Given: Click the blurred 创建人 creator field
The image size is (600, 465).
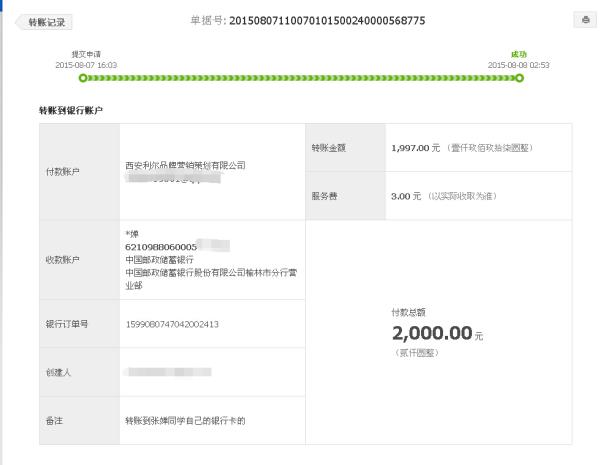Looking at the screenshot, I should (168, 372).
